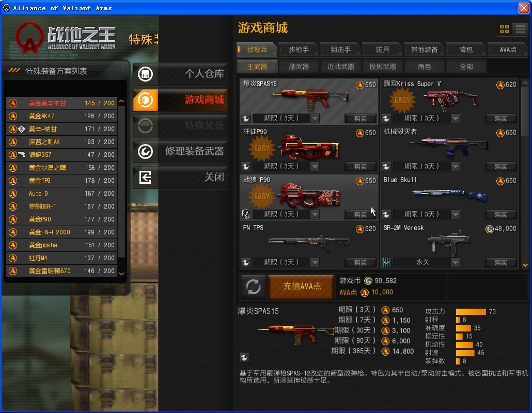Select the 步枪手 class tab
Image resolution: width=532 pixels, height=413 pixels.
click(x=299, y=50)
